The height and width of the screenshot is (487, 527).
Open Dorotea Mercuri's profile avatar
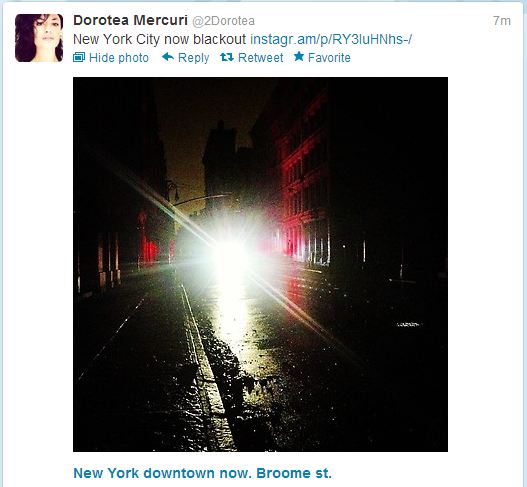(39, 38)
